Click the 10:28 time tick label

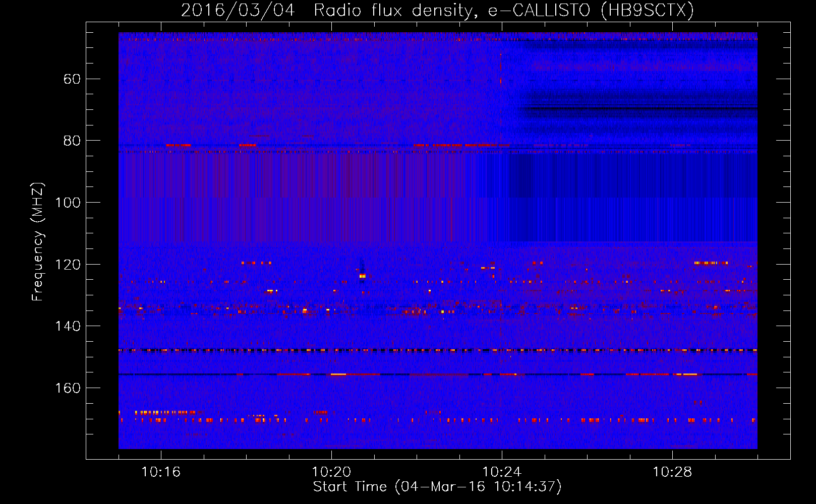click(x=672, y=472)
